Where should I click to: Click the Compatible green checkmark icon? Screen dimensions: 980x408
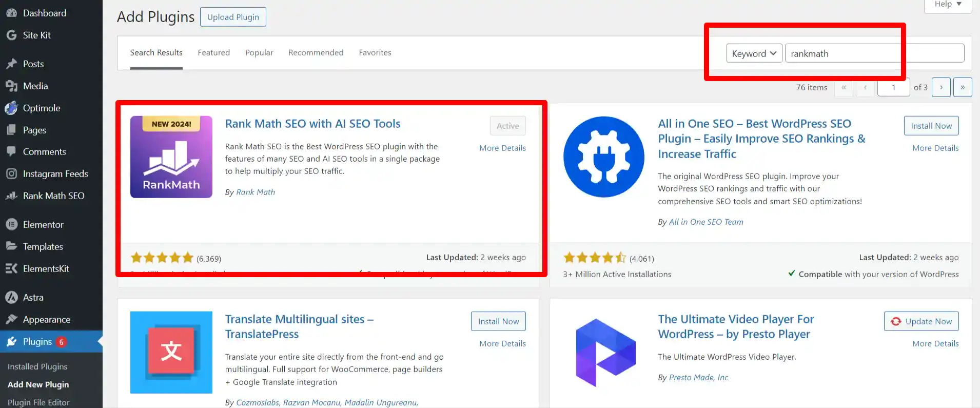tap(792, 274)
